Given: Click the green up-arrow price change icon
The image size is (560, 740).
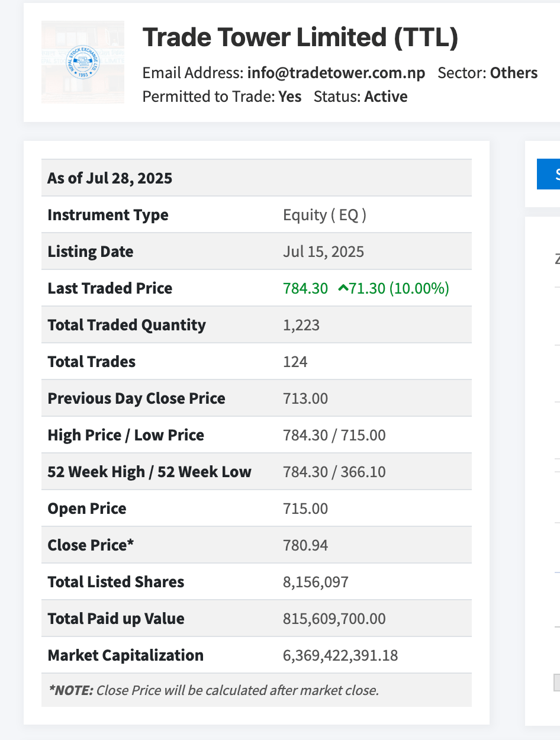Looking at the screenshot, I should click(x=343, y=288).
